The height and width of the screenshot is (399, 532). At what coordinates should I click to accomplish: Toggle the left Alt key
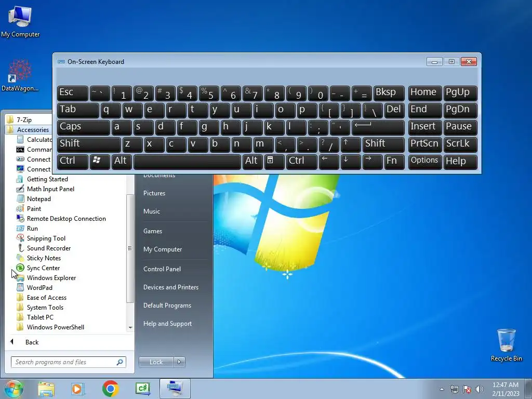coord(122,162)
